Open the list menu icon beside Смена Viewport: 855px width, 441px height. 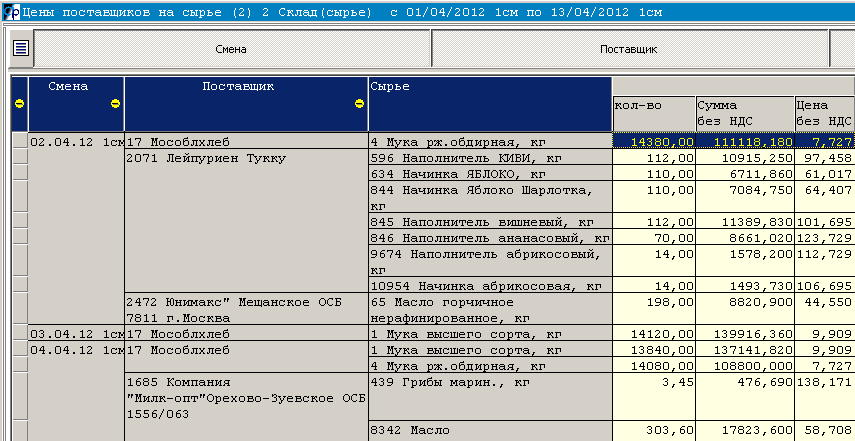[21, 49]
